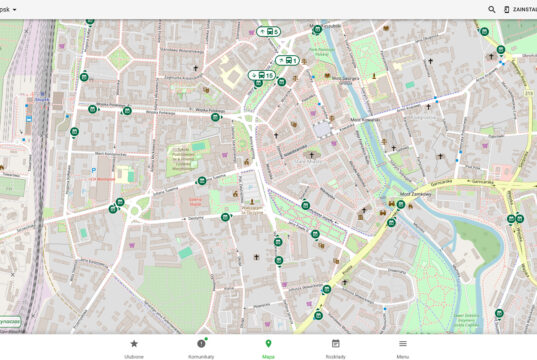
Task: Select the bus stop on Deotymy street
Action: click(x=225, y=217)
